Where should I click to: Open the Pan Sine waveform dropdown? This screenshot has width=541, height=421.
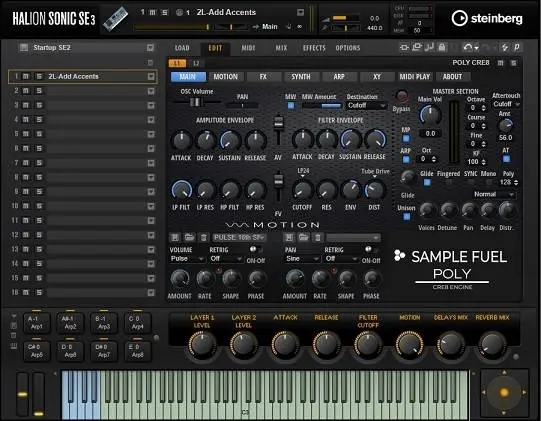coord(302,259)
